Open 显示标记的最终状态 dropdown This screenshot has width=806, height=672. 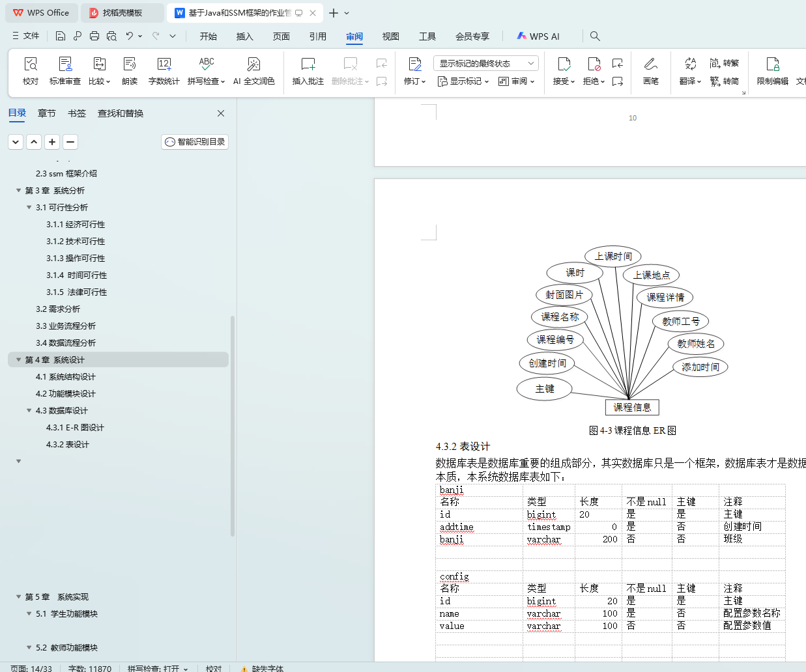485,63
